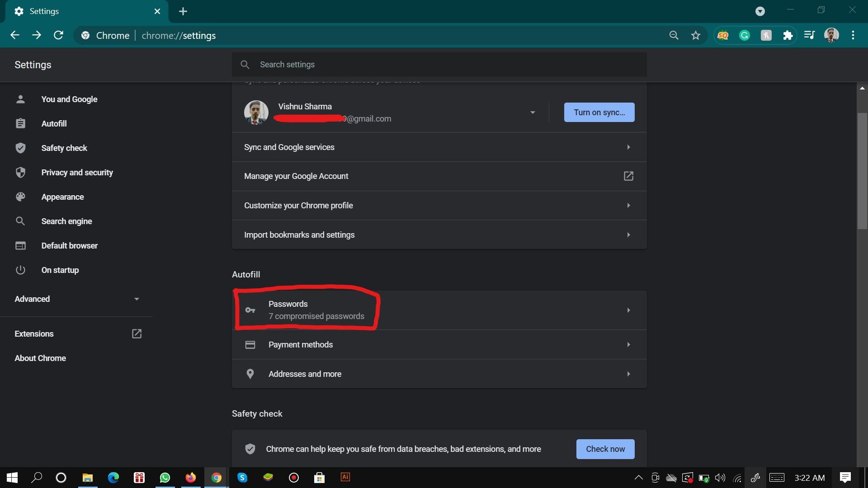Open About Chrome page
The image size is (868, 488).
(40, 358)
